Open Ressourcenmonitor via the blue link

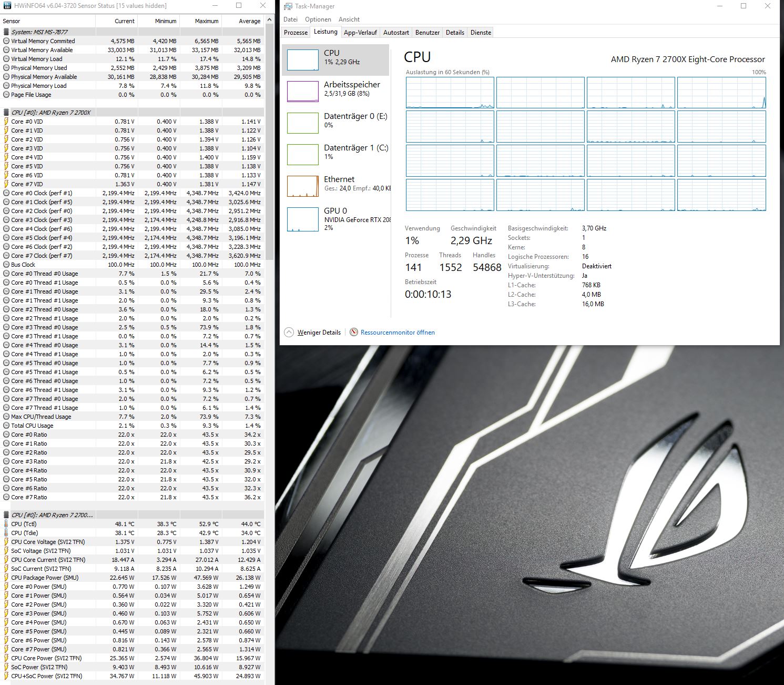[398, 332]
